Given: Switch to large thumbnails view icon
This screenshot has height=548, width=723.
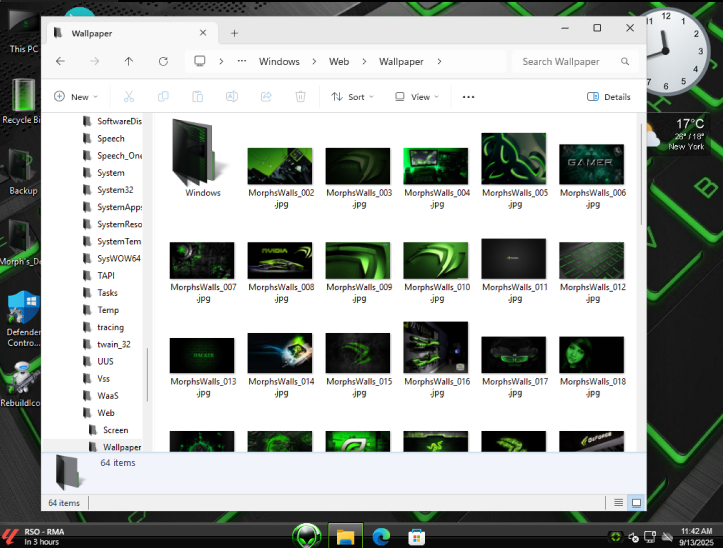Looking at the screenshot, I should pyautogui.click(x=636, y=502).
